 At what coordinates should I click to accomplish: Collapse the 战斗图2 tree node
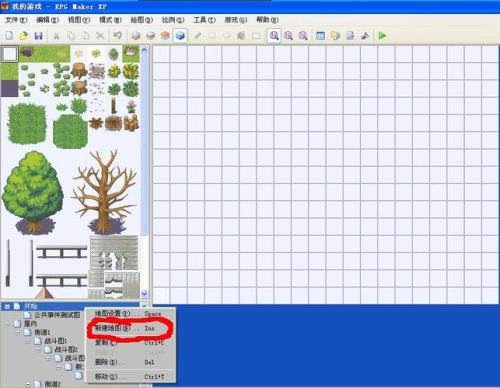point(38,349)
